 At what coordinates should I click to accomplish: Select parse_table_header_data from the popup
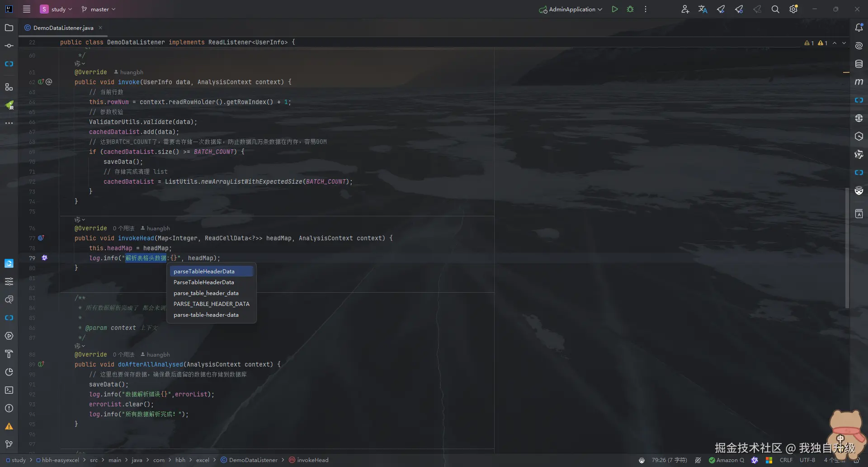click(x=206, y=293)
